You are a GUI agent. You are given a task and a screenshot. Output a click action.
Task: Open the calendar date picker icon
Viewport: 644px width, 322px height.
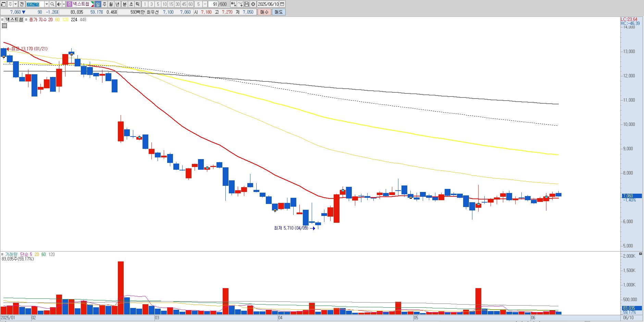point(282,4)
